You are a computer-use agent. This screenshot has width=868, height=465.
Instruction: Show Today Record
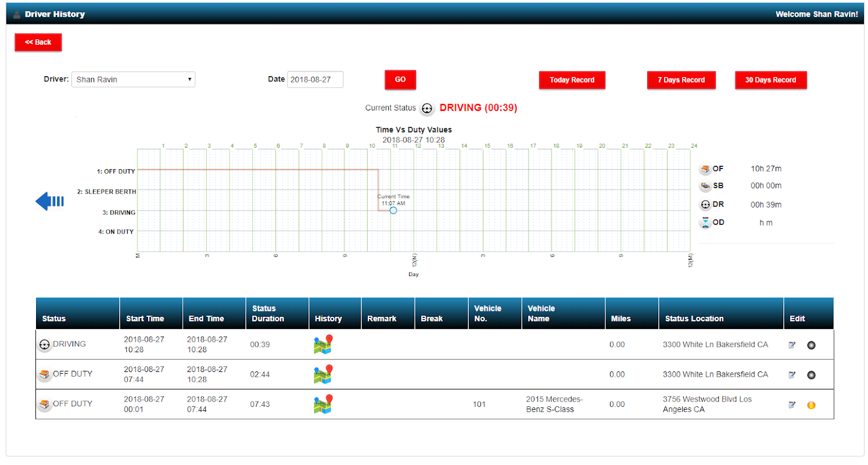(572, 80)
